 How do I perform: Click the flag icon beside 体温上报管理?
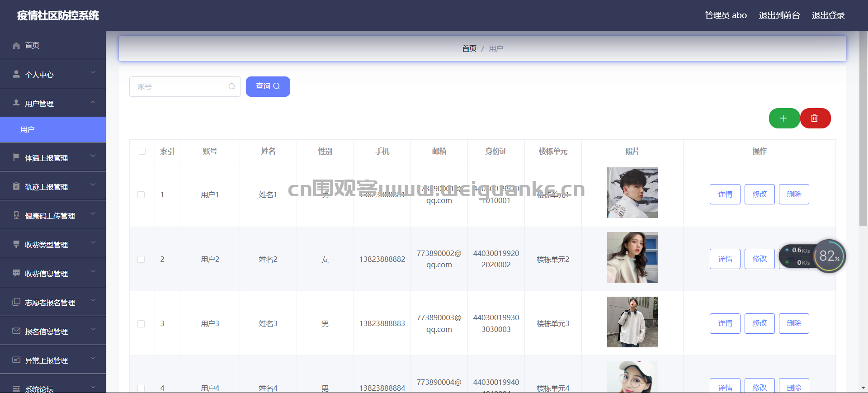[16, 157]
